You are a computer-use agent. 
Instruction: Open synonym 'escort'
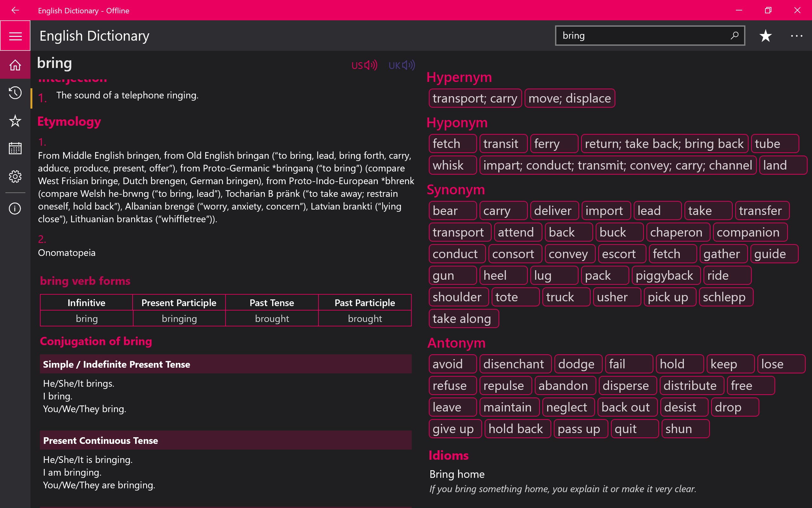coord(622,254)
